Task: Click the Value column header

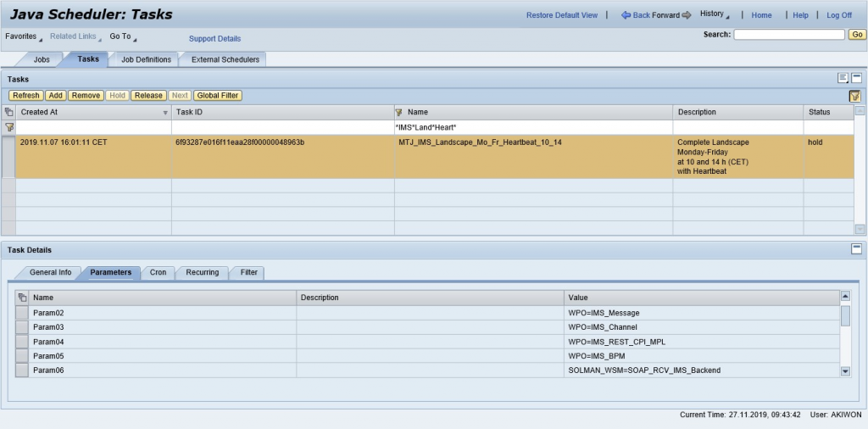Action: point(701,298)
